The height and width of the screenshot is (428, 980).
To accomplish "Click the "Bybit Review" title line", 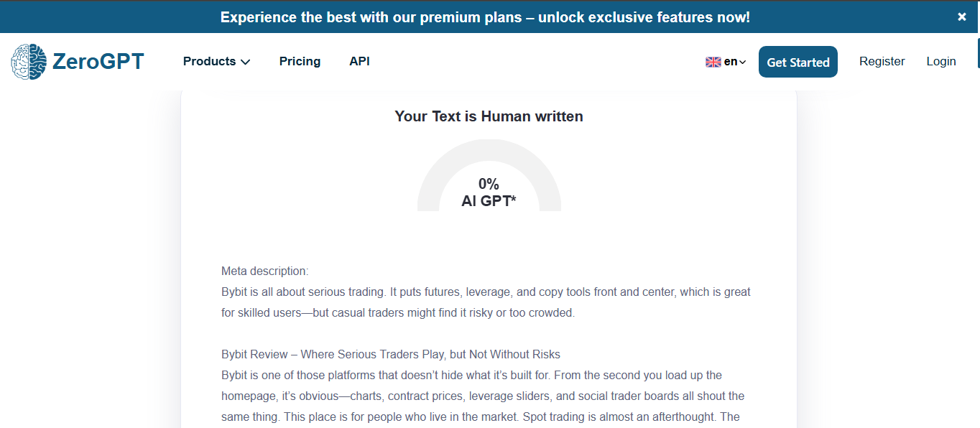I will (390, 355).
